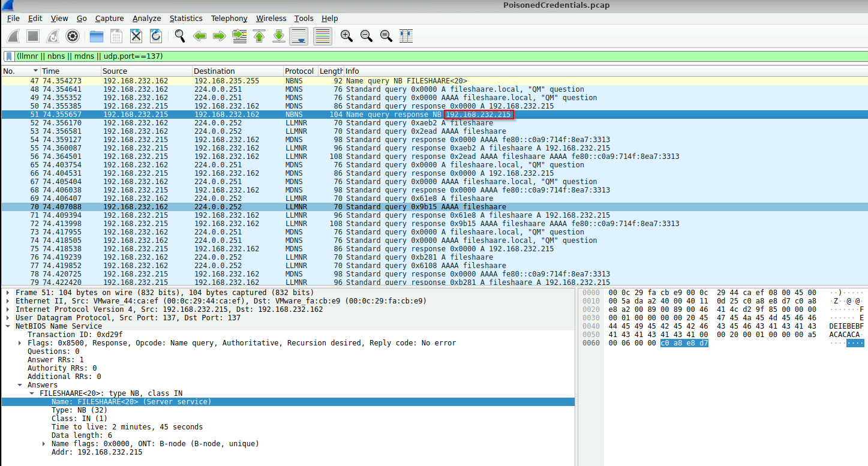The image size is (868, 466).
Task: Open the capture options gear icon
Action: tap(73, 37)
